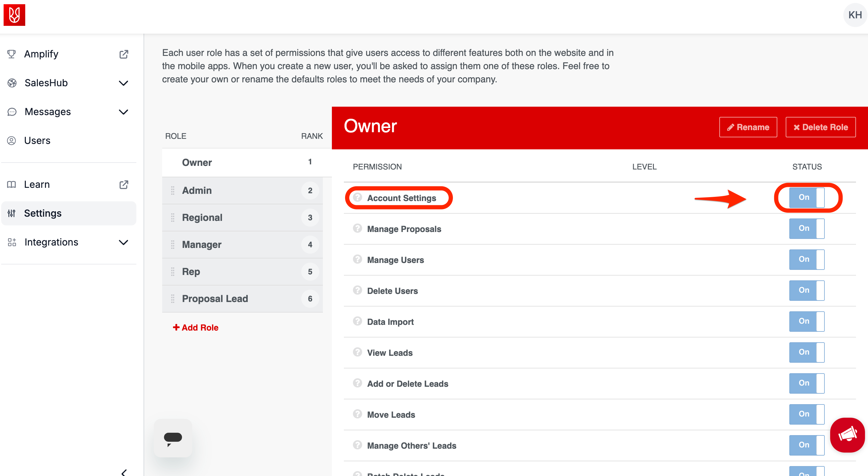Click the external link icon next to Learn

[123, 185]
